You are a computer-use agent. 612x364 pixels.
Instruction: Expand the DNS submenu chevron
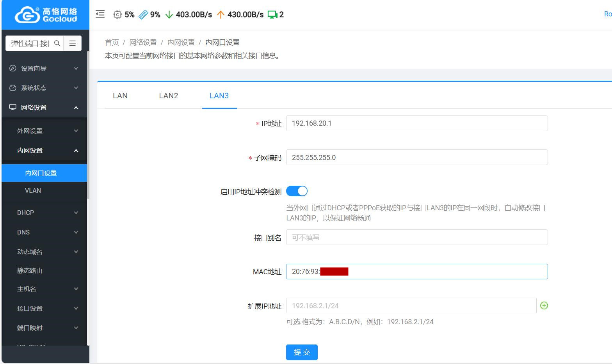tap(76, 232)
